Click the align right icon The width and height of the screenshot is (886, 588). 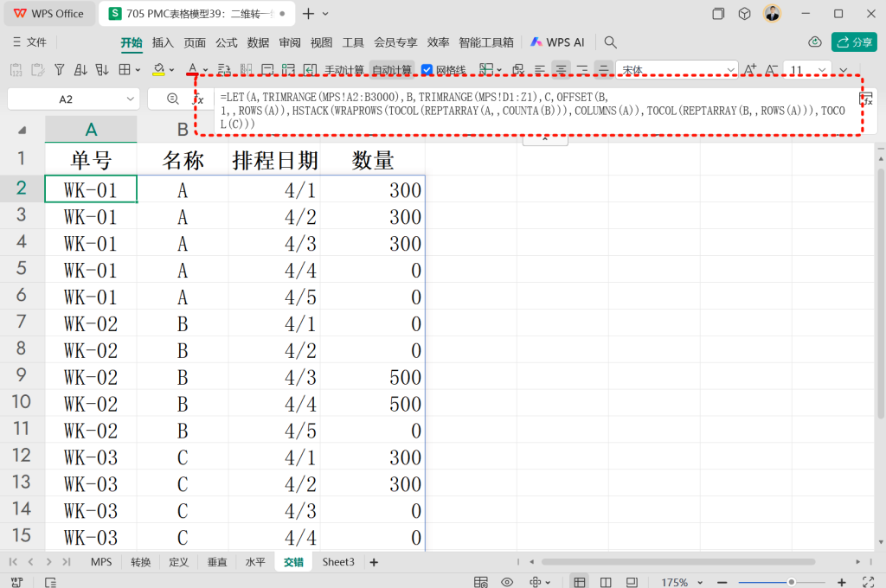pyautogui.click(x=582, y=70)
